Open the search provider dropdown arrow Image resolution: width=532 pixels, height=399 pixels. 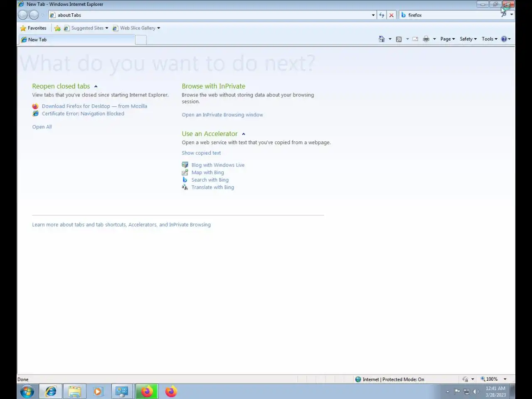(512, 15)
